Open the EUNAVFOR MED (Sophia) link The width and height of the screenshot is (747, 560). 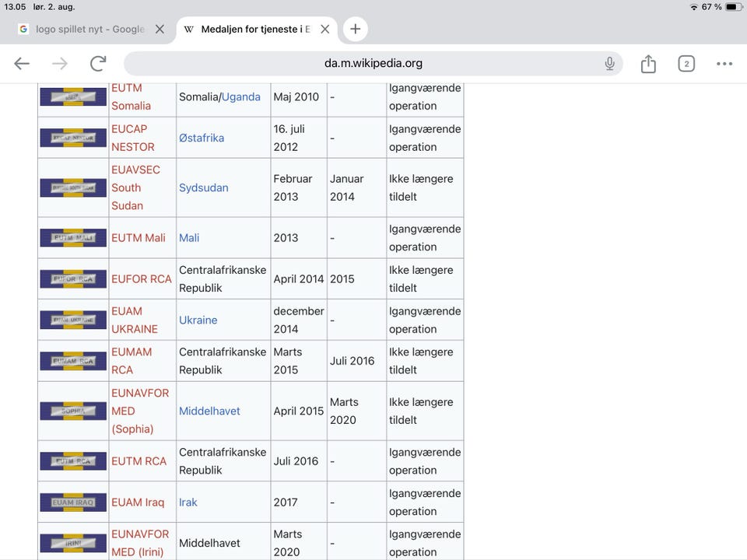tap(140, 411)
